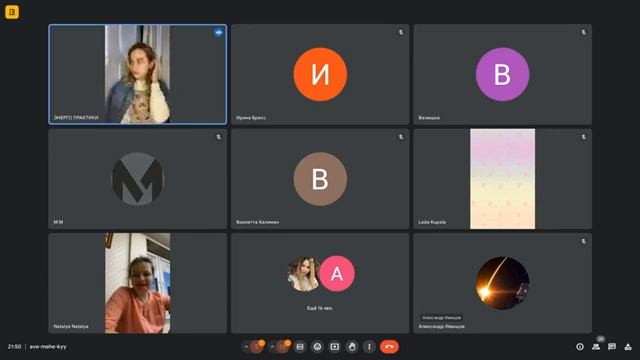The height and width of the screenshot is (360, 640).
Task: Open audio settings arrow beside microphone
Action: 246,347
